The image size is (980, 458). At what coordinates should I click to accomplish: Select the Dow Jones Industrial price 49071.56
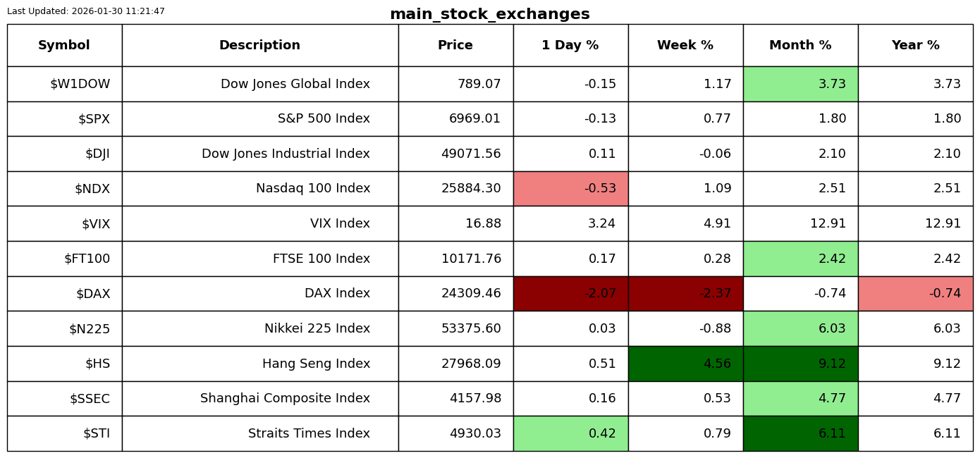pos(471,154)
